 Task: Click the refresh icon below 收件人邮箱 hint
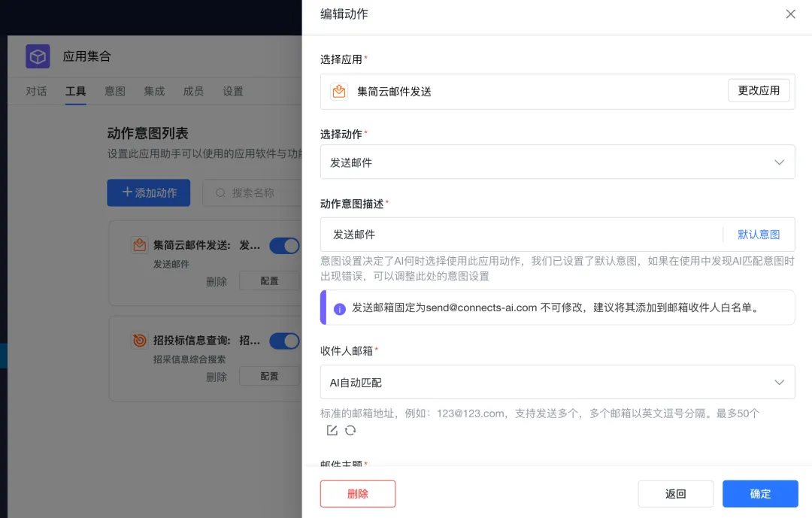(x=350, y=431)
